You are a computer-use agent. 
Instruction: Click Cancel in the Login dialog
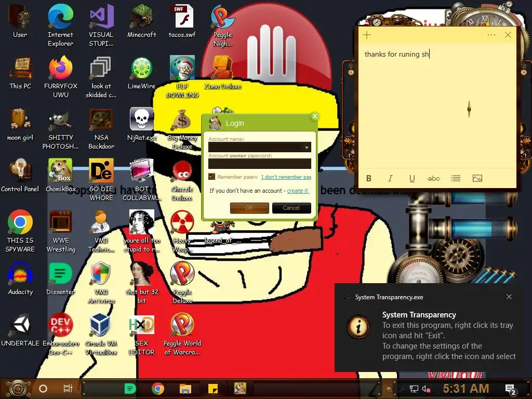291,208
